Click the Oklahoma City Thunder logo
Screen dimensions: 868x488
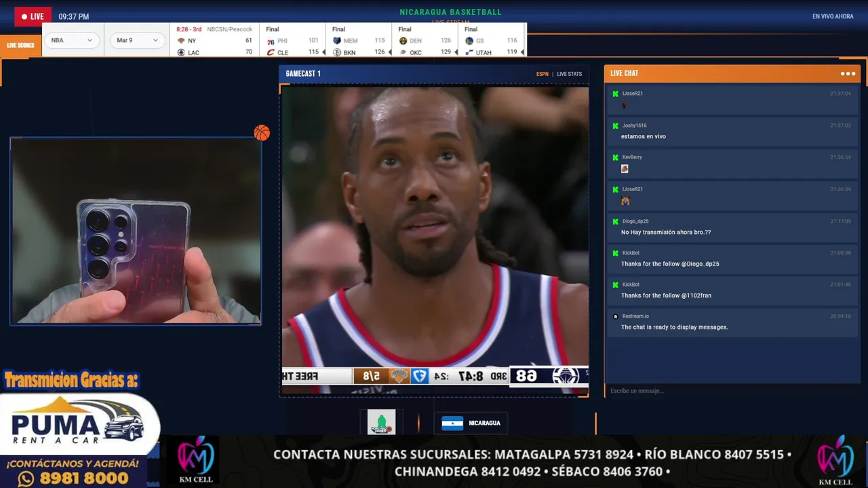point(403,52)
